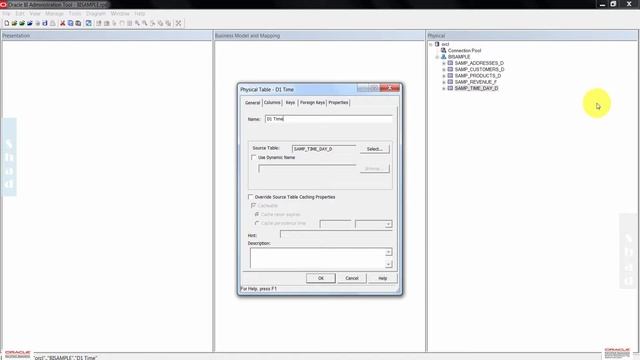
Task: Expand SAMP_CUSTOMERS_D table node
Action: coord(444,69)
